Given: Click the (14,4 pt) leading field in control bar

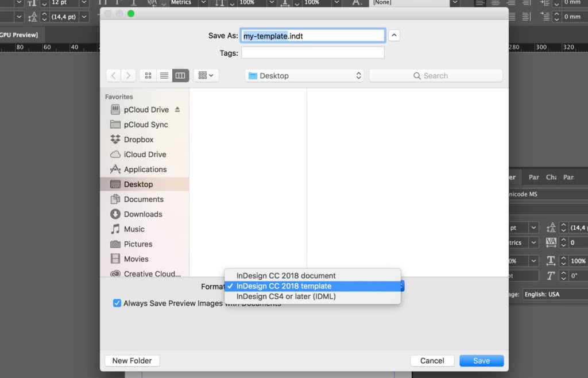Looking at the screenshot, I should coord(64,17).
